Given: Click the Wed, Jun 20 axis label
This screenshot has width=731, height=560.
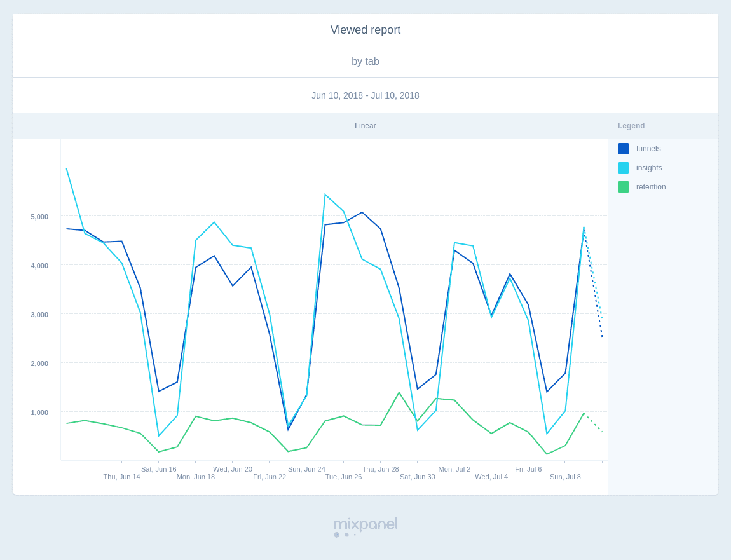Looking at the screenshot, I should 233,469.
